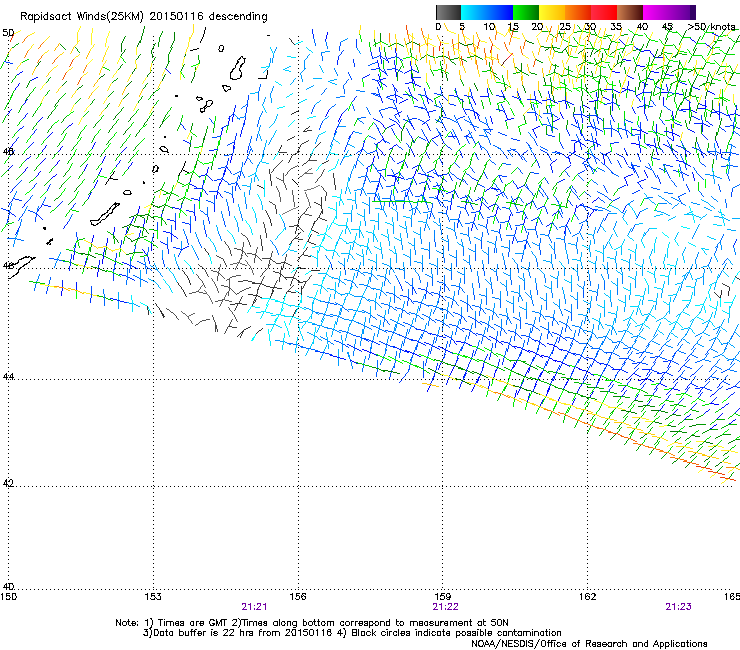Click the yellow 20-25 knots color segment

pyautogui.click(x=552, y=12)
